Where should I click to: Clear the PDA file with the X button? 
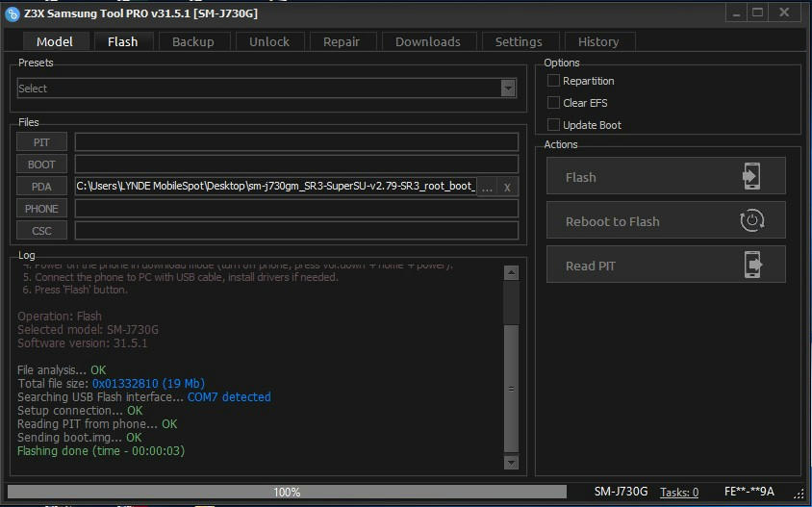[x=508, y=187]
